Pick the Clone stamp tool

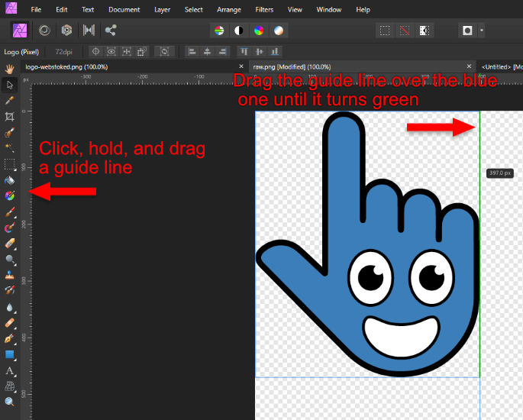click(10, 276)
